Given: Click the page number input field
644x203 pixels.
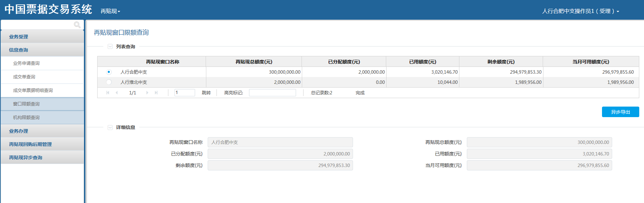Looking at the screenshot, I should coord(185,93).
